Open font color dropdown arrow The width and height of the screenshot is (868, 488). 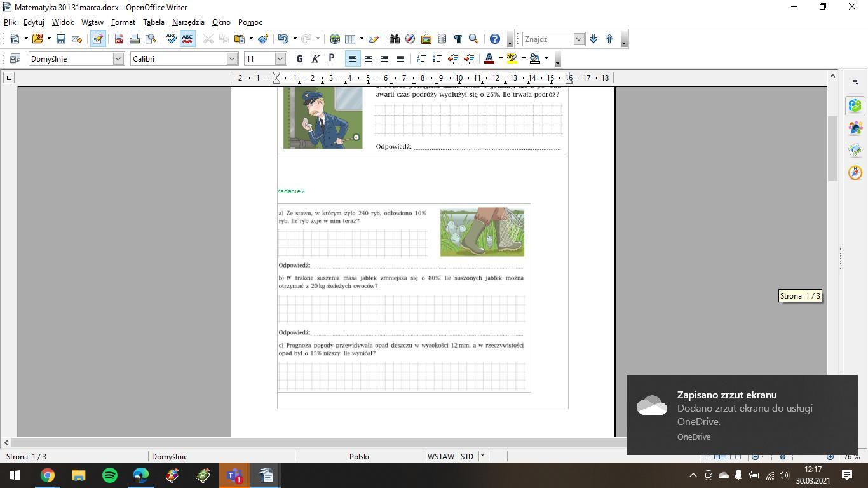[x=501, y=58]
